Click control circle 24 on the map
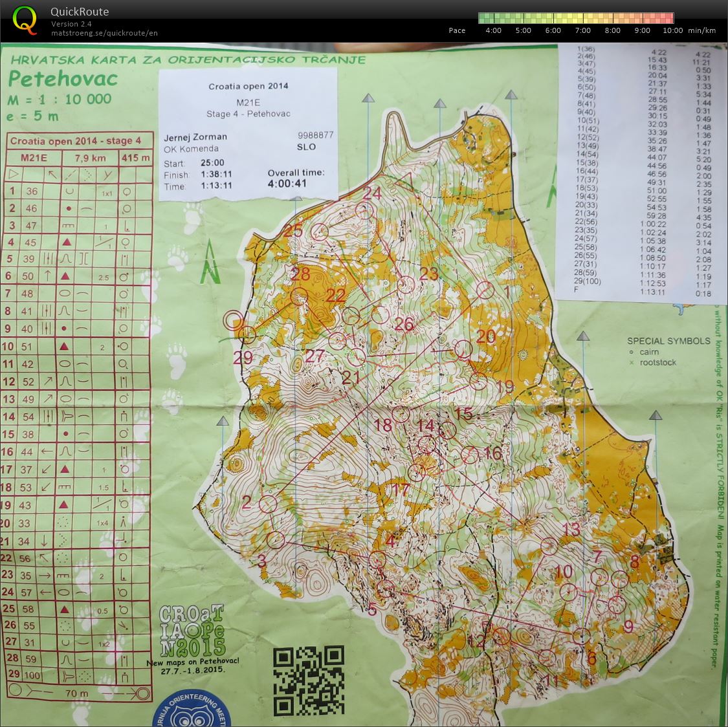 [364, 211]
